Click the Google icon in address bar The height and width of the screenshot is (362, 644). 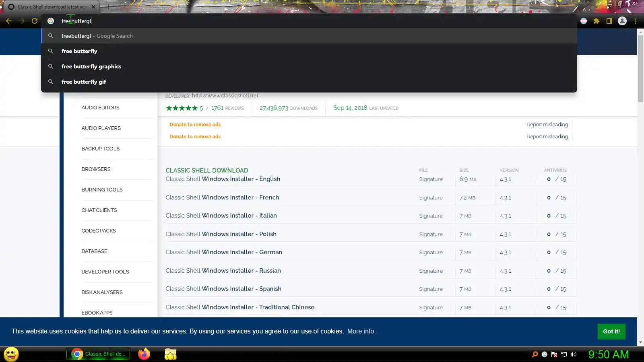coord(51,21)
